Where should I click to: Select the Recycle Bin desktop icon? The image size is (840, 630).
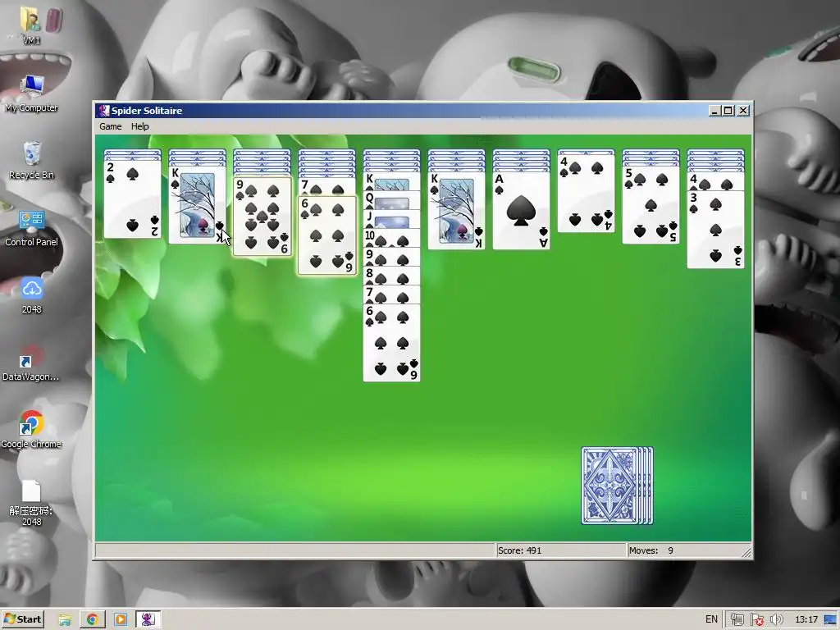coord(32,161)
